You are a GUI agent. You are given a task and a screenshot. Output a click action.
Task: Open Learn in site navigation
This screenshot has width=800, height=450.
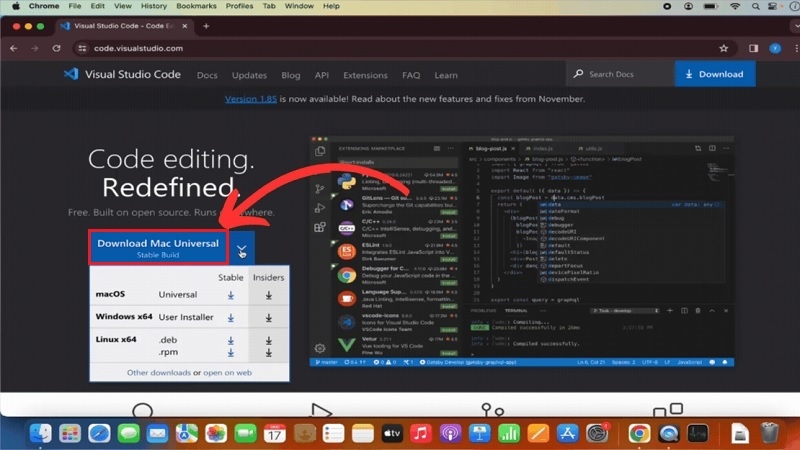[446, 75]
